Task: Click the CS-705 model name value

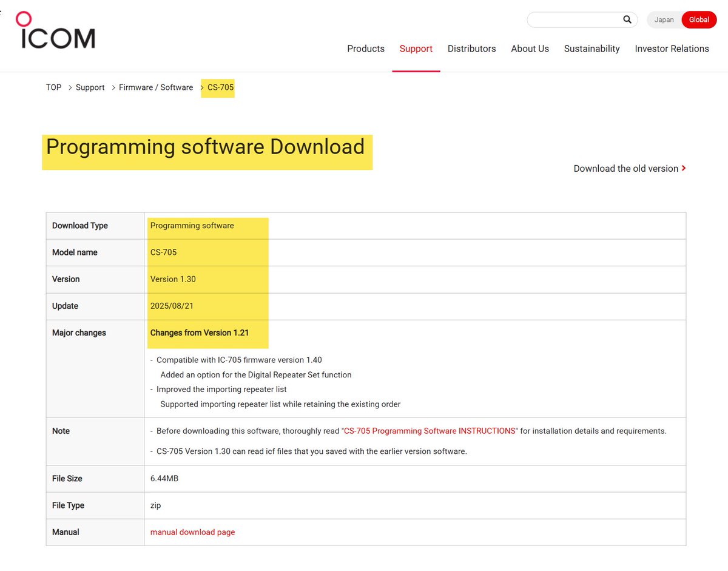Action: pyautogui.click(x=163, y=252)
